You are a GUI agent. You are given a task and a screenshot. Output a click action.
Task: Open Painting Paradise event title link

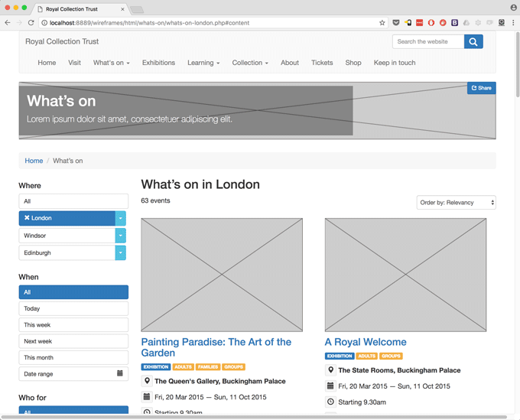click(x=216, y=347)
